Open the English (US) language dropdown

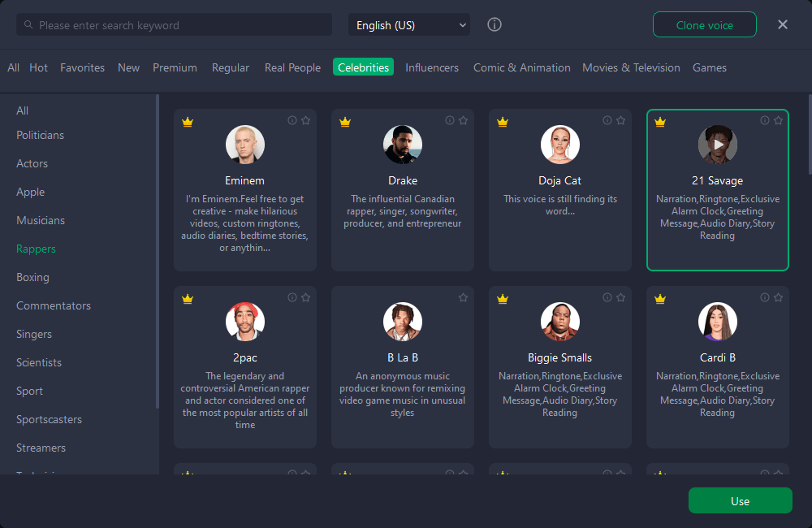(409, 25)
